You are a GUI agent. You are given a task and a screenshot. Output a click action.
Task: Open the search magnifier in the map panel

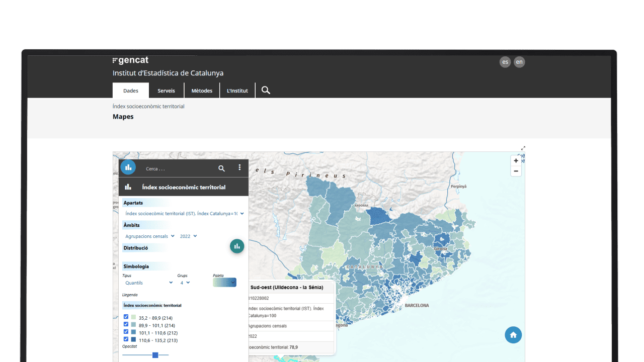click(221, 168)
